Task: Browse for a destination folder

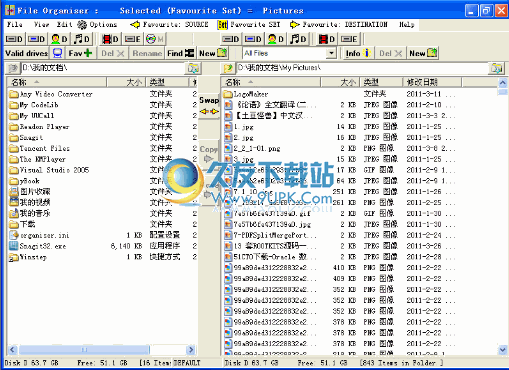Action: pyautogui.click(x=496, y=68)
